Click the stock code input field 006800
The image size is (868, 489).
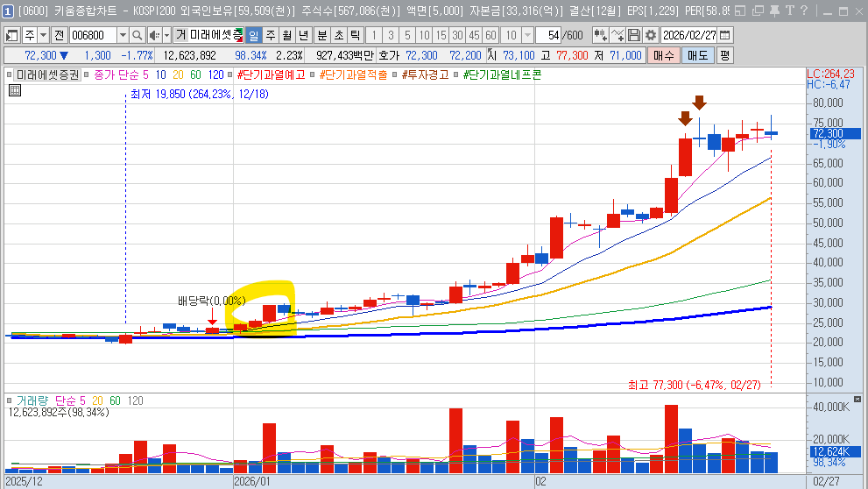point(91,35)
